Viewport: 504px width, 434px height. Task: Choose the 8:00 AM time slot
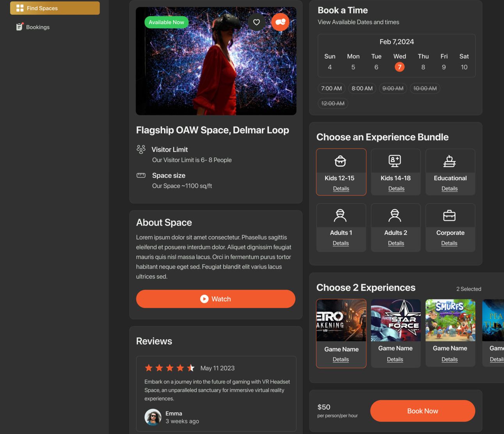[362, 89]
